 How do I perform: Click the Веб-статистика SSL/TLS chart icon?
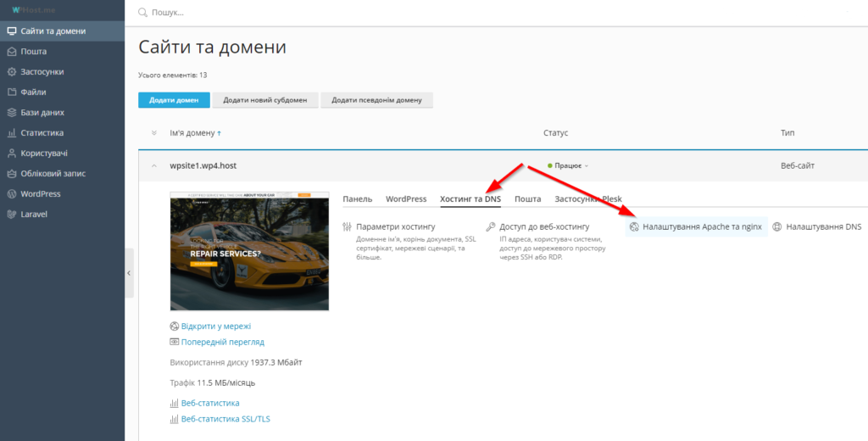pyautogui.click(x=175, y=419)
